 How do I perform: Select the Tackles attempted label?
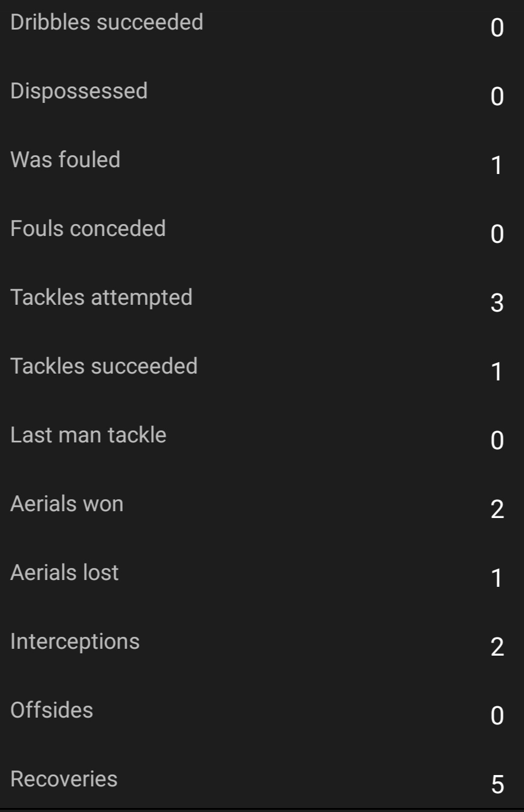(x=101, y=297)
